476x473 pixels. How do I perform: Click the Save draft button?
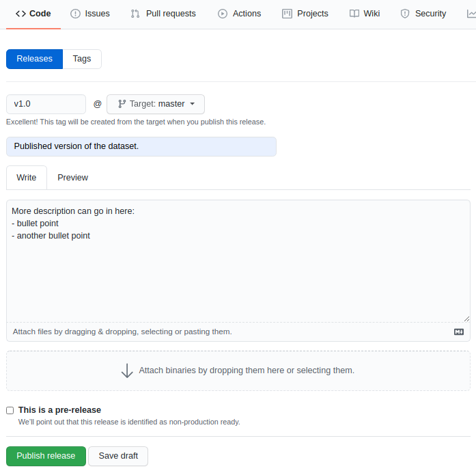pos(118,456)
